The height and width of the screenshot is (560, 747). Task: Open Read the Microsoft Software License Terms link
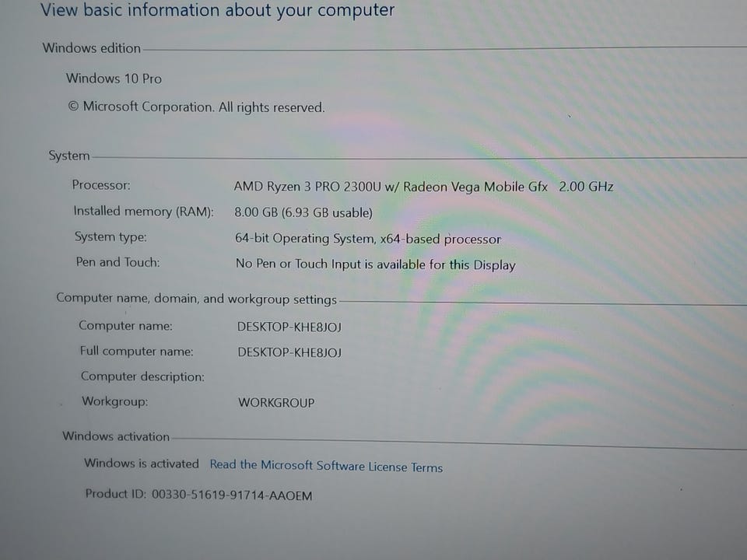pyautogui.click(x=326, y=466)
